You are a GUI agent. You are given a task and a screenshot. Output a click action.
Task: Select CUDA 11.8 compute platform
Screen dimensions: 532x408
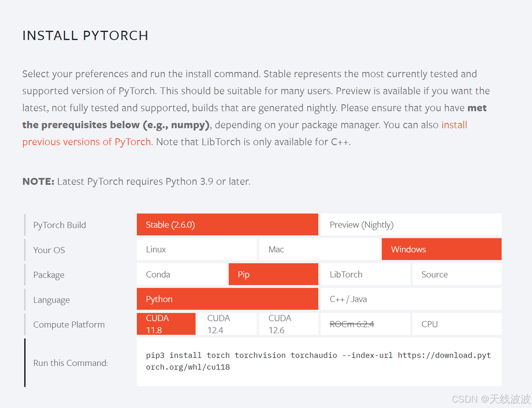(166, 324)
